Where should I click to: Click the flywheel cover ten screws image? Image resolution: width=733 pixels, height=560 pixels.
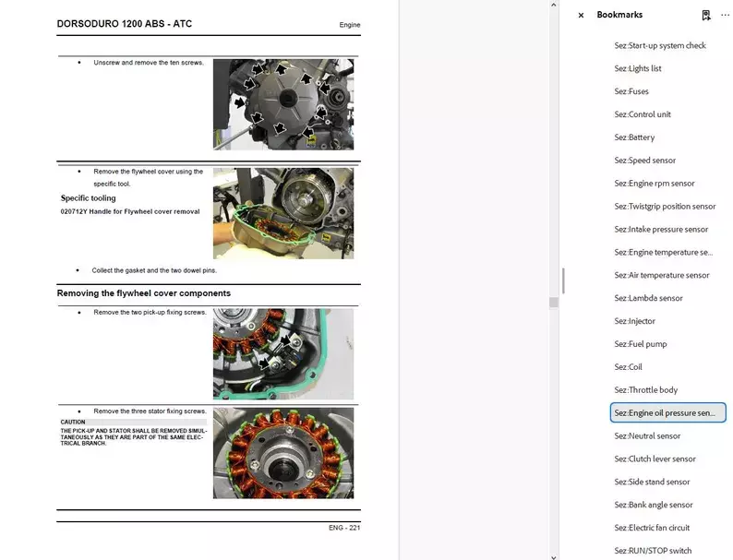[282, 104]
